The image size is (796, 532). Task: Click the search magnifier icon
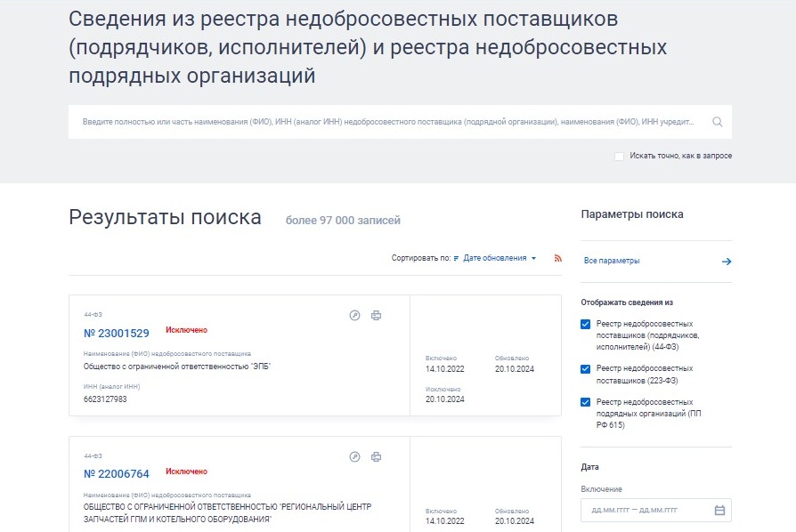(717, 122)
